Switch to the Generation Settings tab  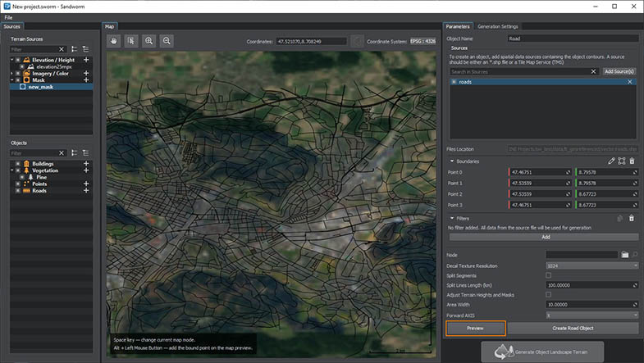tap(497, 26)
